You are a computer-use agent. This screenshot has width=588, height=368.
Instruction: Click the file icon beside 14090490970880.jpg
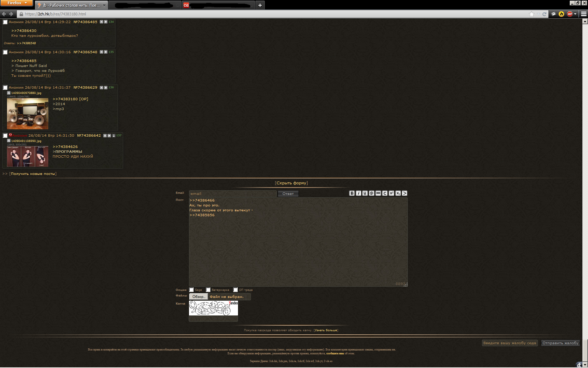coord(9,93)
